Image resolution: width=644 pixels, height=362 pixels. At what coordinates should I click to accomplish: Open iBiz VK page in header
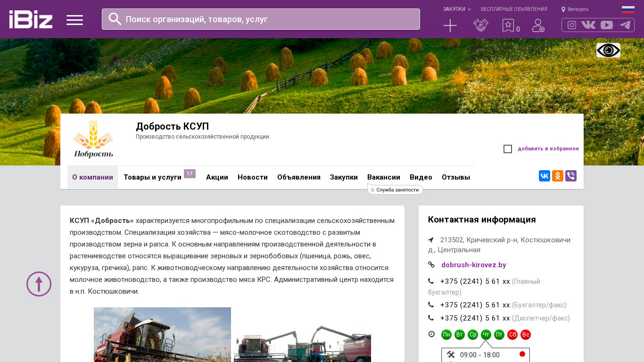pyautogui.click(x=588, y=25)
